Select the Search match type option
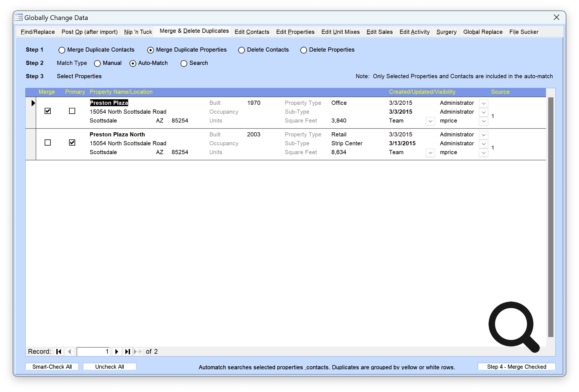579x392 pixels. [x=184, y=63]
